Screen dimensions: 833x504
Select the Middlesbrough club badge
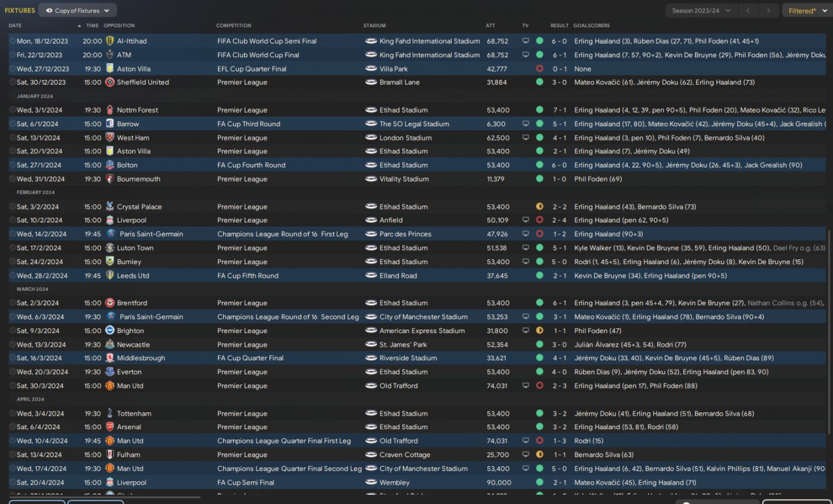pos(110,358)
